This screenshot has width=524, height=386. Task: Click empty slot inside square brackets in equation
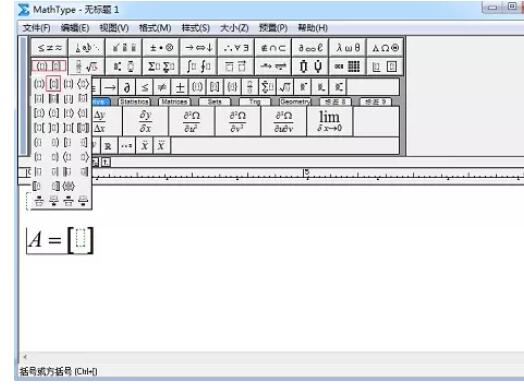pos(81,238)
